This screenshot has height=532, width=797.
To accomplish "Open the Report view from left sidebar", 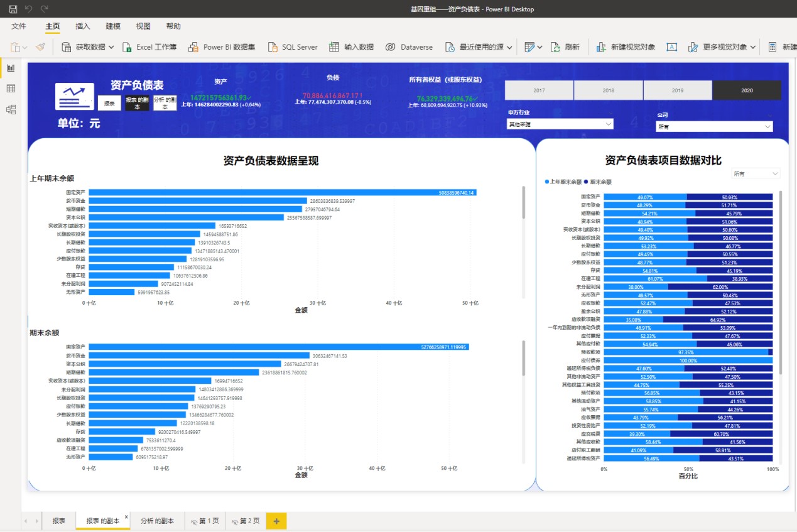I will (x=11, y=68).
